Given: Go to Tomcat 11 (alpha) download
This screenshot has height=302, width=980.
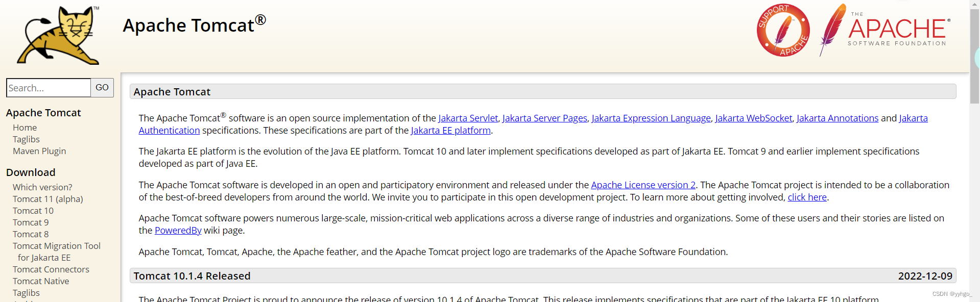Looking at the screenshot, I should 47,199.
